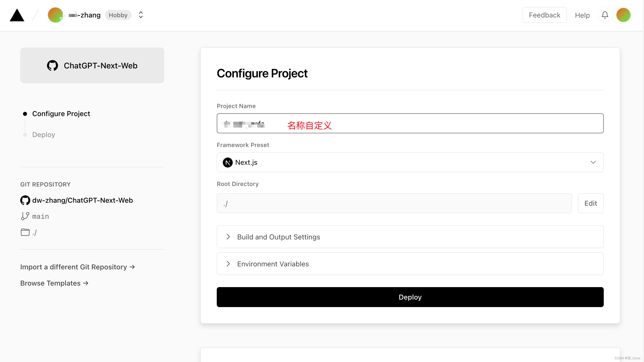Open the Feedback button
Image resolution: width=644 pixels, height=362 pixels.
point(544,15)
